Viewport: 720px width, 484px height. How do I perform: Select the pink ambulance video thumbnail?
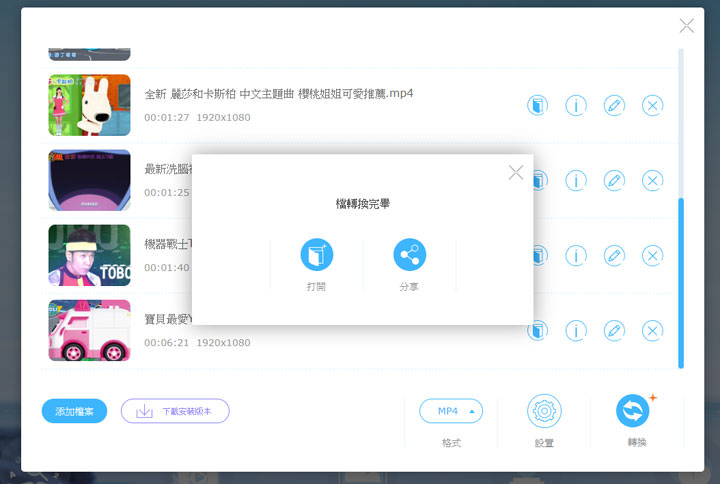tap(90, 330)
